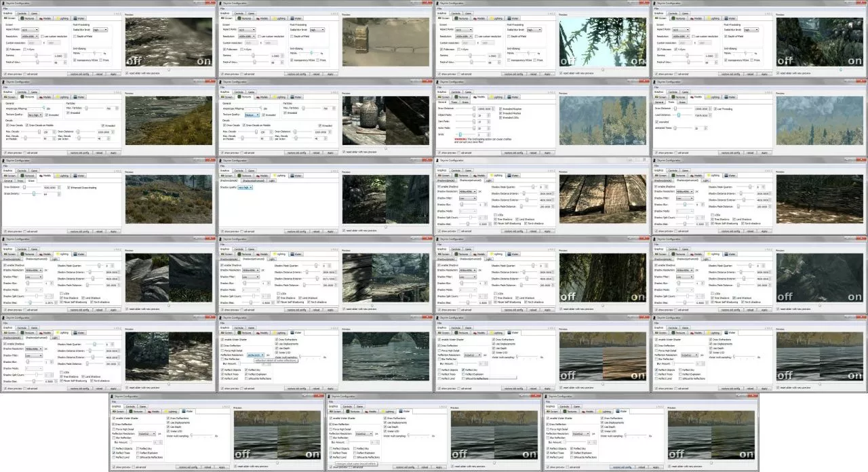The image size is (868, 472).
Task: Open Texture Quality dropdown showing Very High
Action: pos(35,115)
